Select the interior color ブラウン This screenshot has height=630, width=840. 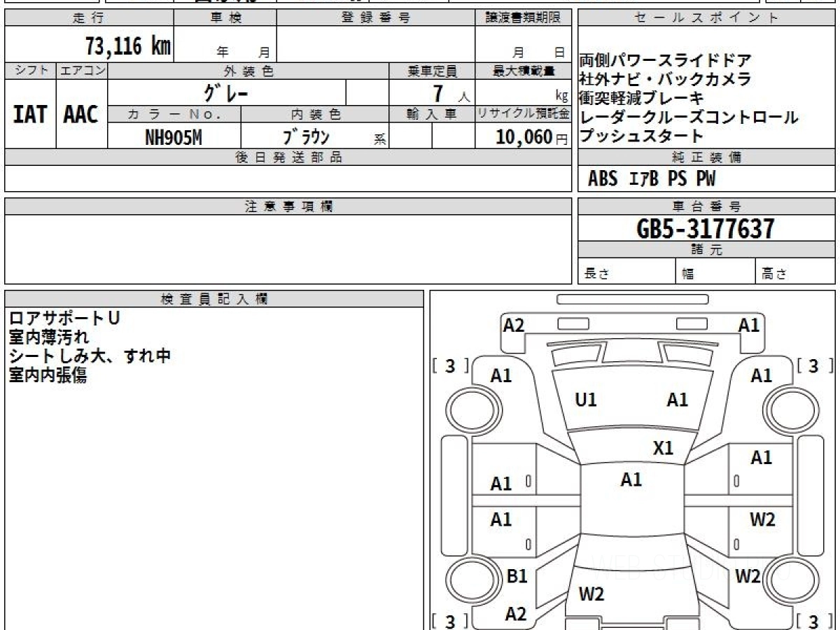tap(306, 137)
